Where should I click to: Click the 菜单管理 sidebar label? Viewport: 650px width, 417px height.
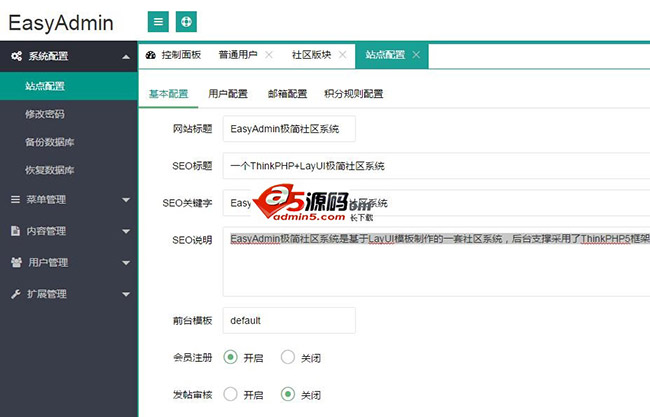click(46, 200)
